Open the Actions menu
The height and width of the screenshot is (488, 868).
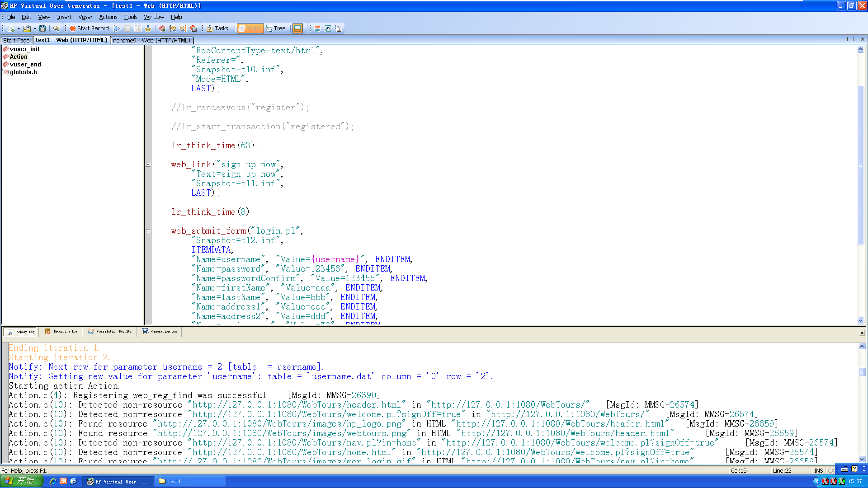point(108,17)
